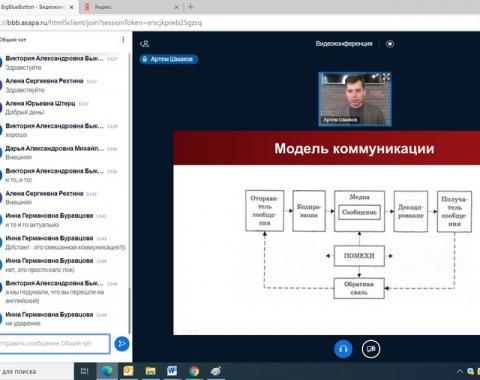Click the Общий чат panel header
480x380 pixels.
[x=13, y=40]
